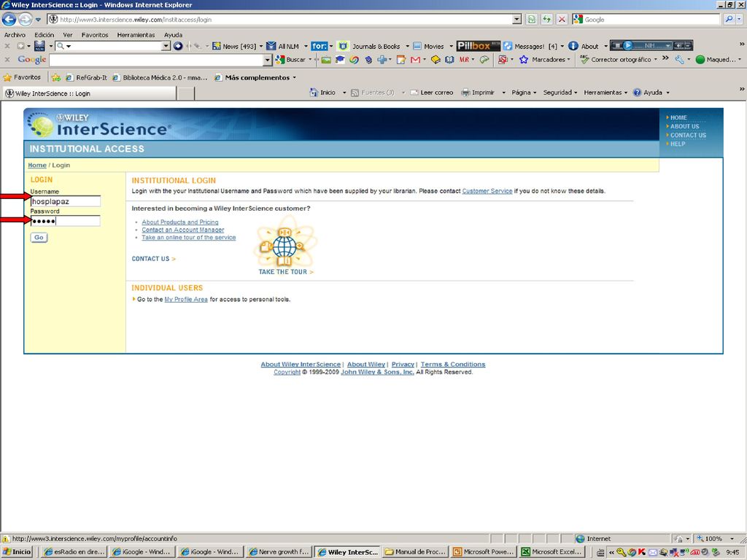
Task: Click the green Maqued... account button
Action: click(x=716, y=60)
